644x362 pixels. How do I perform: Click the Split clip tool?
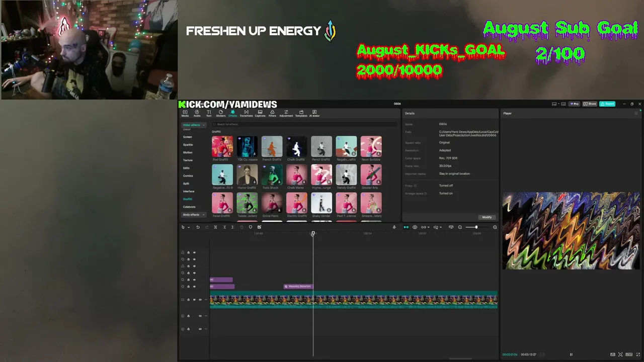pos(215,227)
